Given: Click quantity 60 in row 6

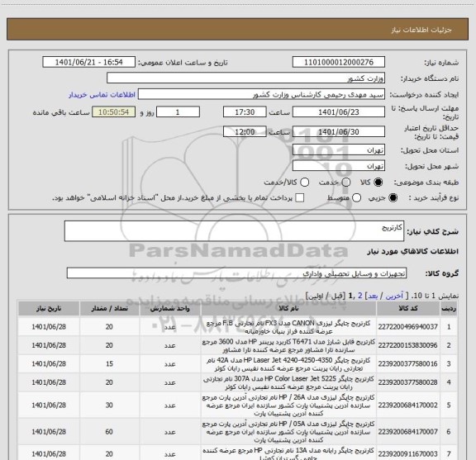Looking at the screenshot, I should [109, 431].
